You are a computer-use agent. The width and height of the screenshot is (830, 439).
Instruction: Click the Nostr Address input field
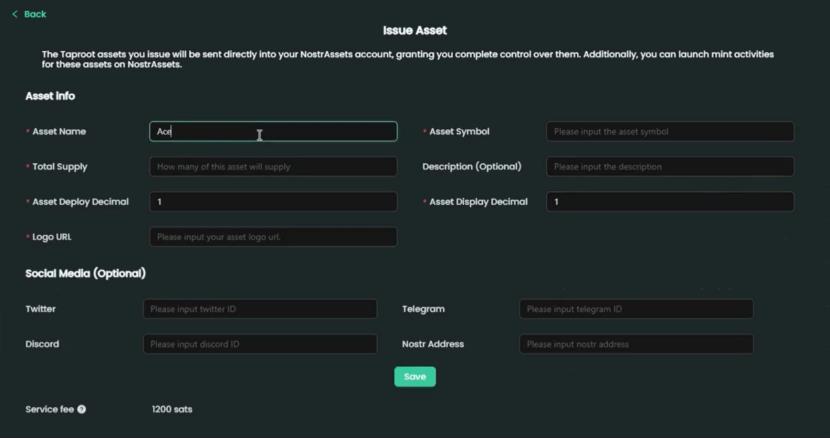636,345
